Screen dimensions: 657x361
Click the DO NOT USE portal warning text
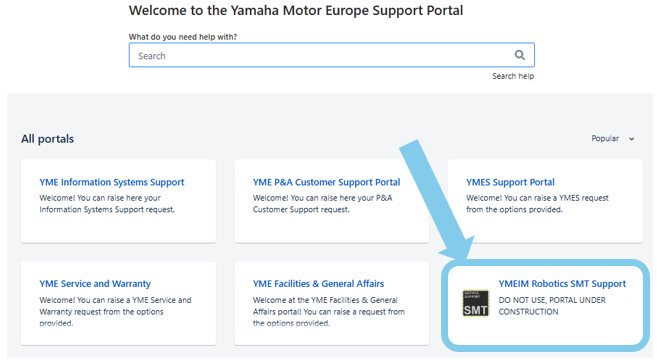coord(552,306)
